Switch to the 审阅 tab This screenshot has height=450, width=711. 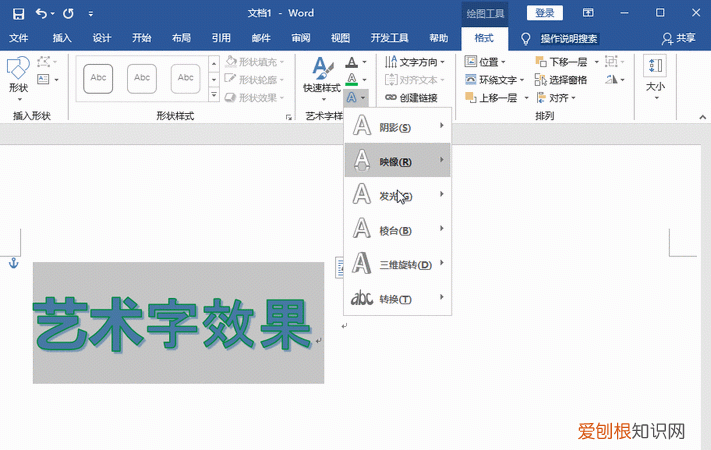tap(301, 39)
